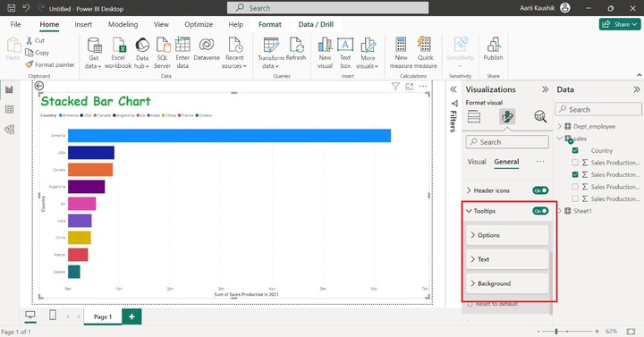644x337 pixels.
Task: Uncheck the Country field checkbox
Action: click(x=575, y=151)
